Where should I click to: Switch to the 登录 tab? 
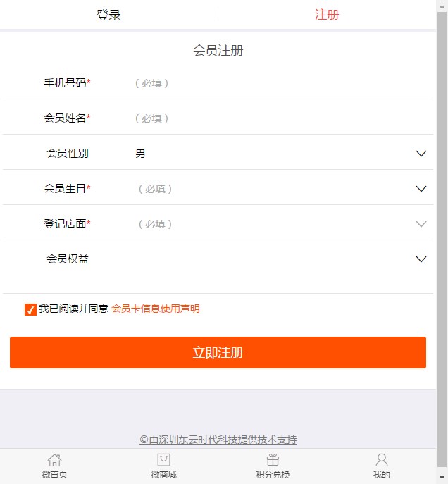tap(108, 15)
